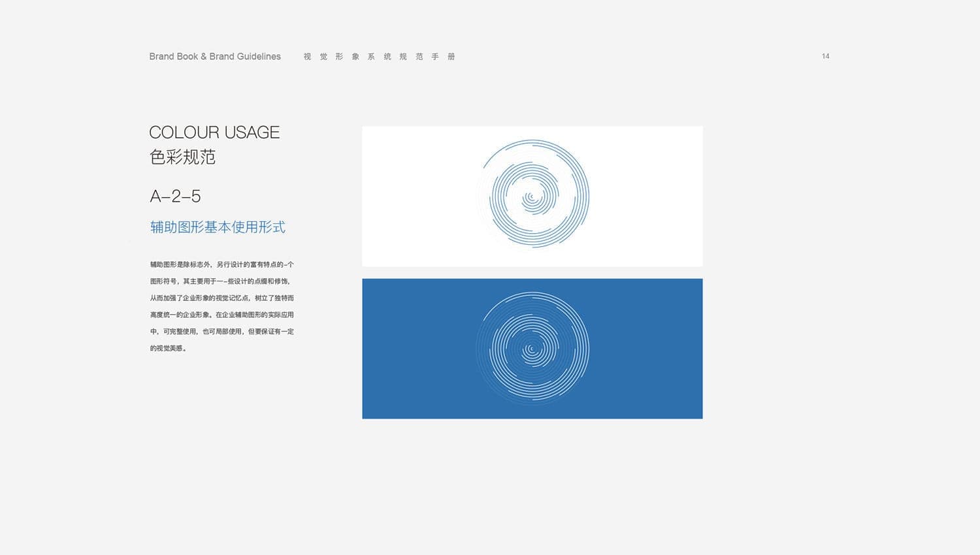Image resolution: width=980 pixels, height=555 pixels.
Task: Select the header text 视觉形象系统规范手册
Action: pyautogui.click(x=379, y=57)
